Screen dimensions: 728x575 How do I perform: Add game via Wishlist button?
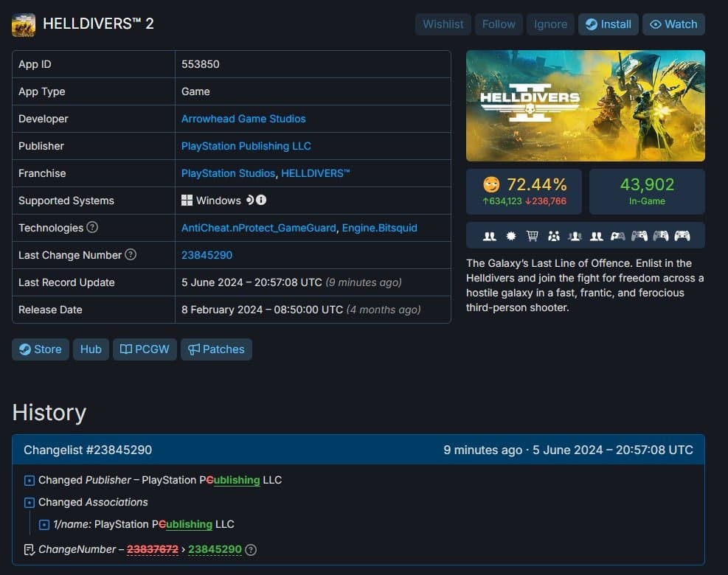[x=443, y=24]
